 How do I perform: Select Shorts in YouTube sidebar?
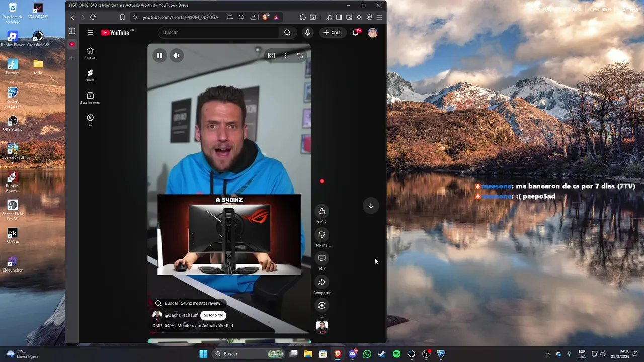coord(90,76)
